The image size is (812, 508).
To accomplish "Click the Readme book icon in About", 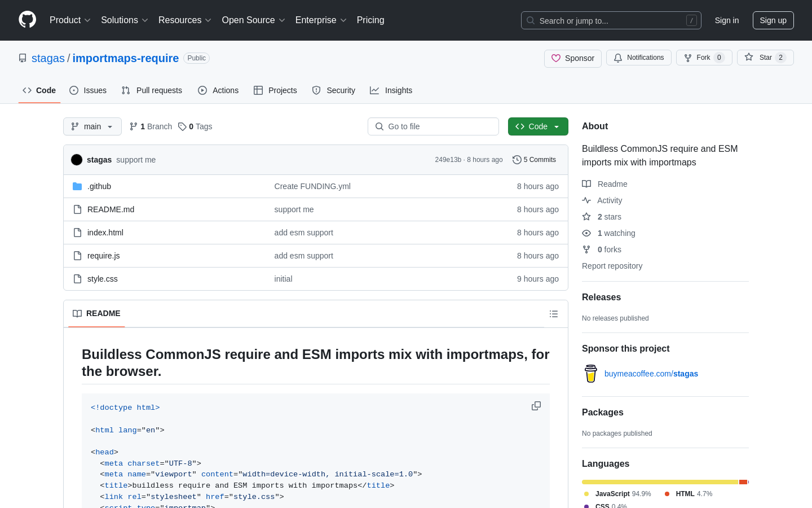I will tap(586, 184).
